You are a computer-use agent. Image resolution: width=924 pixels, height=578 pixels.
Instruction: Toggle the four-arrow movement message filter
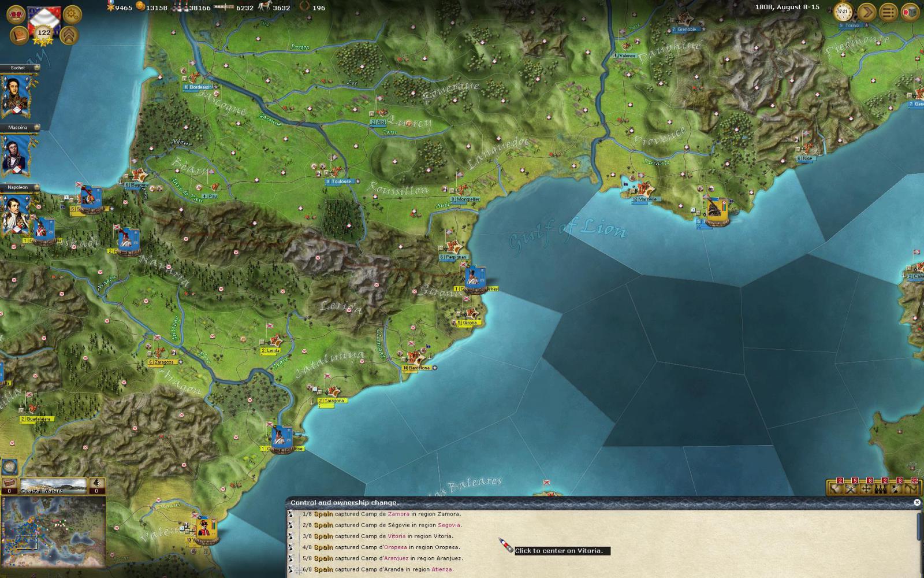click(866, 489)
